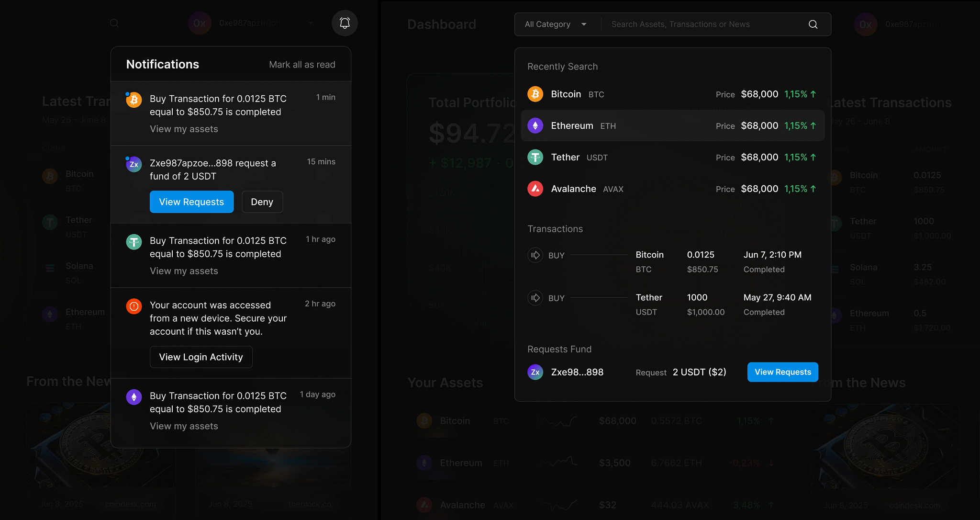980x520 pixels.
Task: Click the Avalanche AVAX coin icon
Action: tap(535, 189)
